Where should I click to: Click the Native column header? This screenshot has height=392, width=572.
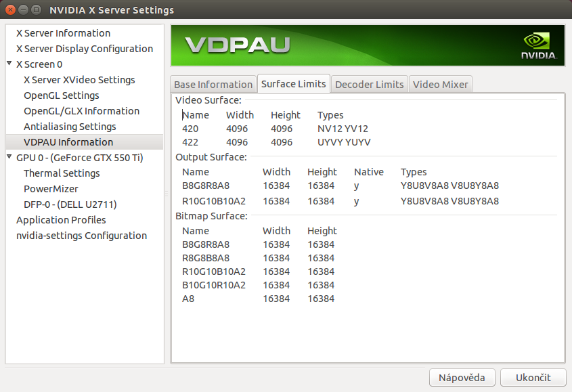point(369,172)
